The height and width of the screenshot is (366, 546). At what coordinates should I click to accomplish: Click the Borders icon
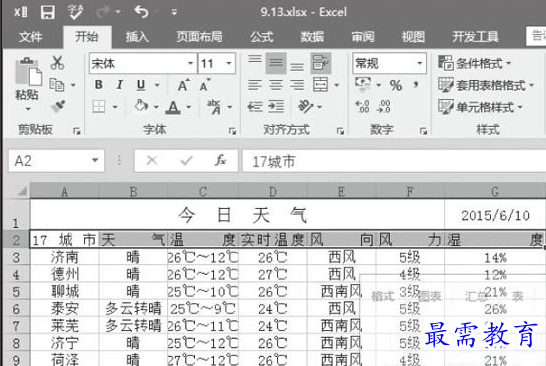pyautogui.click(x=99, y=107)
